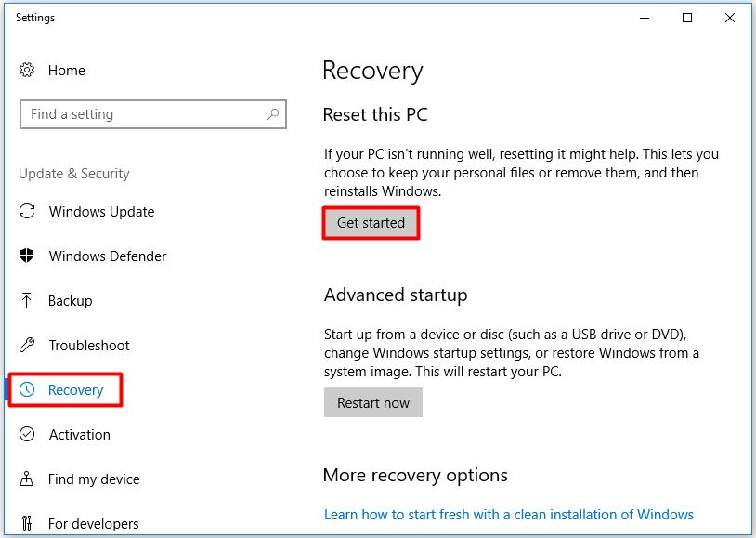
Task: Click the Recovery history clock icon
Action: [28, 390]
